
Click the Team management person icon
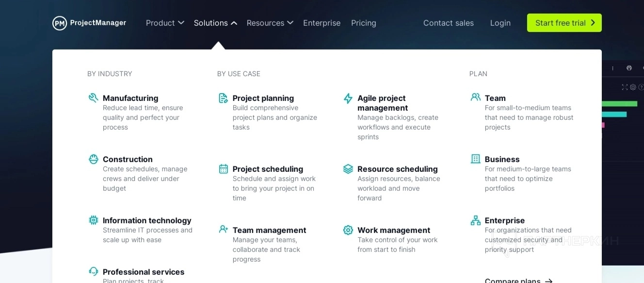tap(224, 229)
